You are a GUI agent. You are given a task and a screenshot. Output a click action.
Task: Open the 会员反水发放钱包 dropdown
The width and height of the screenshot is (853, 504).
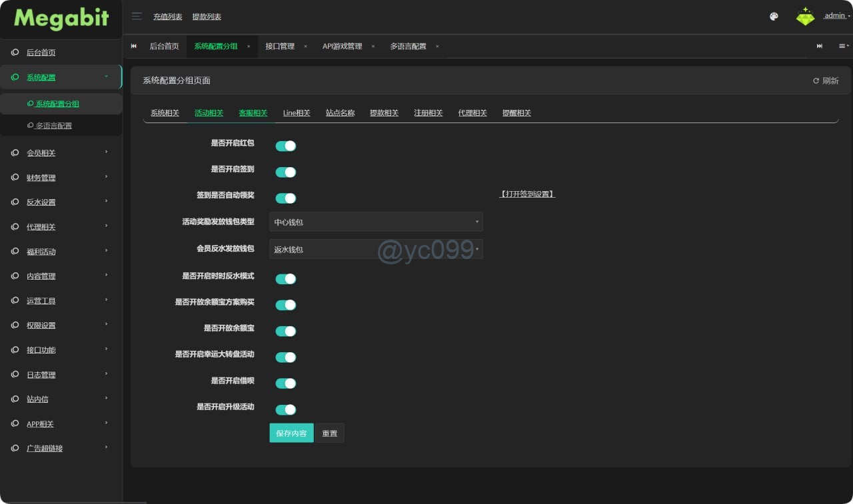(376, 249)
